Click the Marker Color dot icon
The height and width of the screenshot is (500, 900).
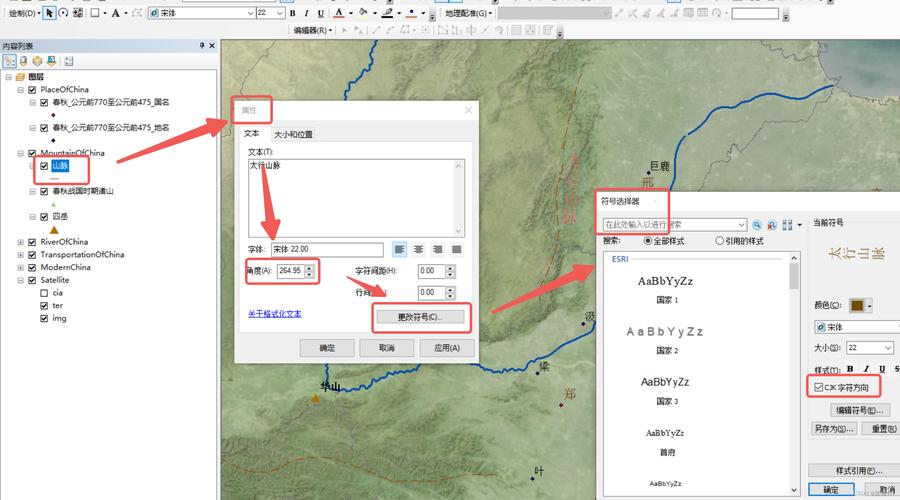pos(412,13)
